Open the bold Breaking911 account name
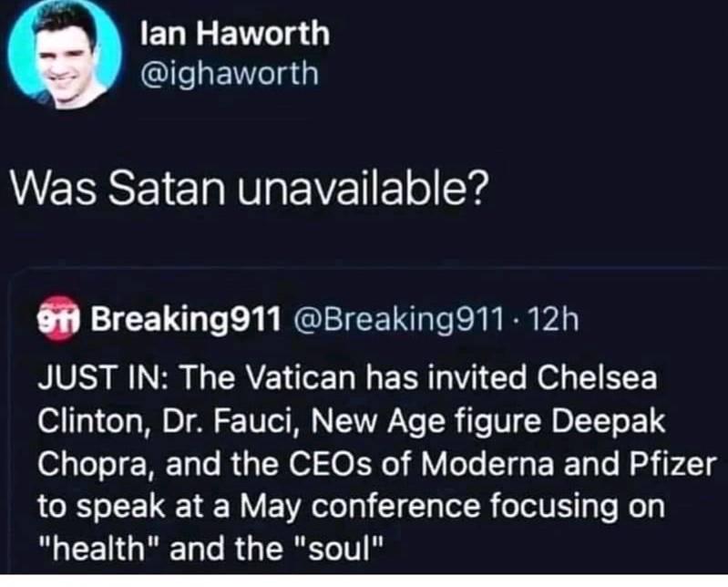Viewport: 728px width, 587px height. pos(188,321)
